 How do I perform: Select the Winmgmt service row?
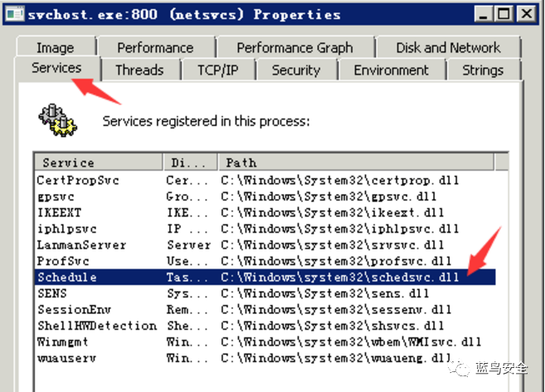pyautogui.click(x=265, y=341)
